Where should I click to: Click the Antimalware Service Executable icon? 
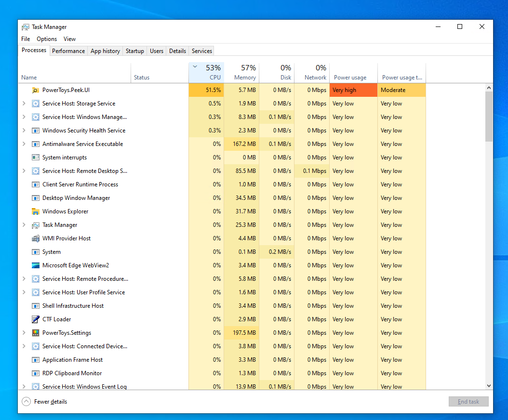pos(35,144)
